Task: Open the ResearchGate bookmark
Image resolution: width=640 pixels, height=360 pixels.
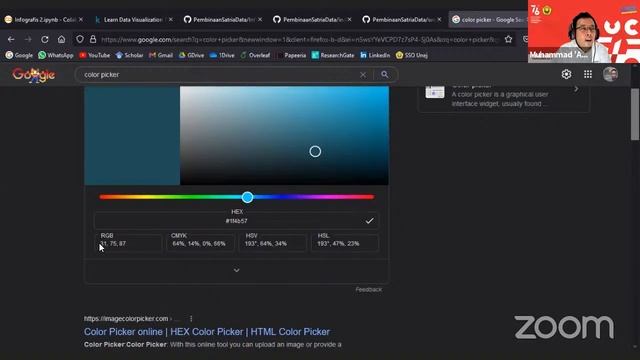Action: click(333, 55)
